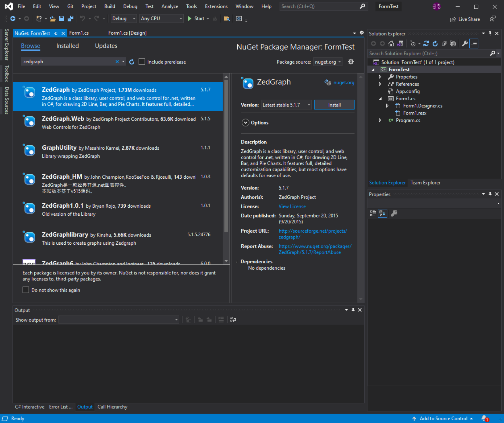Screen dimensions: 504x423
Task: Toggle the Include prerelease checkbox
Action: tap(142, 62)
